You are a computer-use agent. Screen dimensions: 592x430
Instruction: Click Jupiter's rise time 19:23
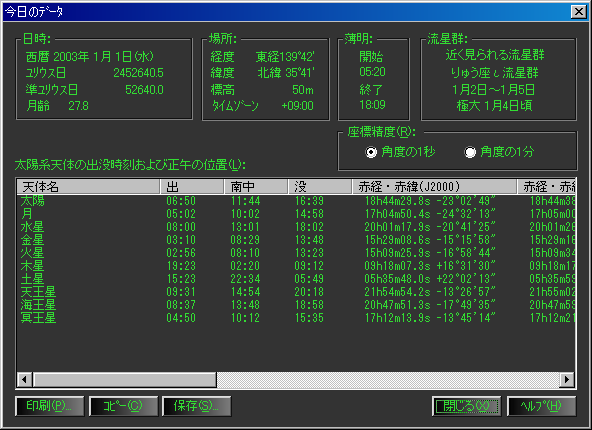(181, 266)
